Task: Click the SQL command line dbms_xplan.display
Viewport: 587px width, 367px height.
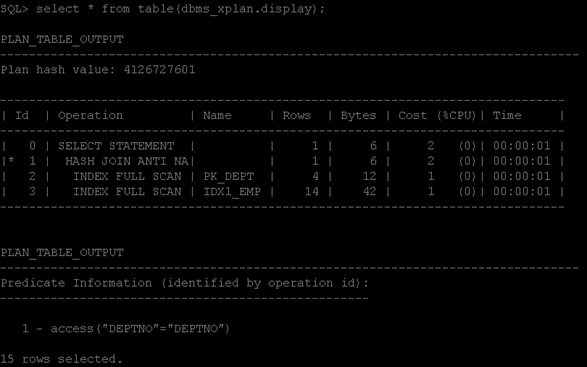Action: click(162, 9)
